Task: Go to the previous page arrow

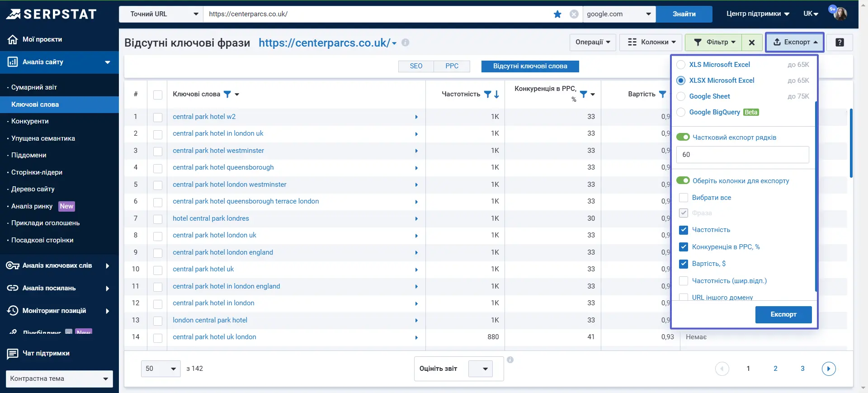Action: (722, 369)
